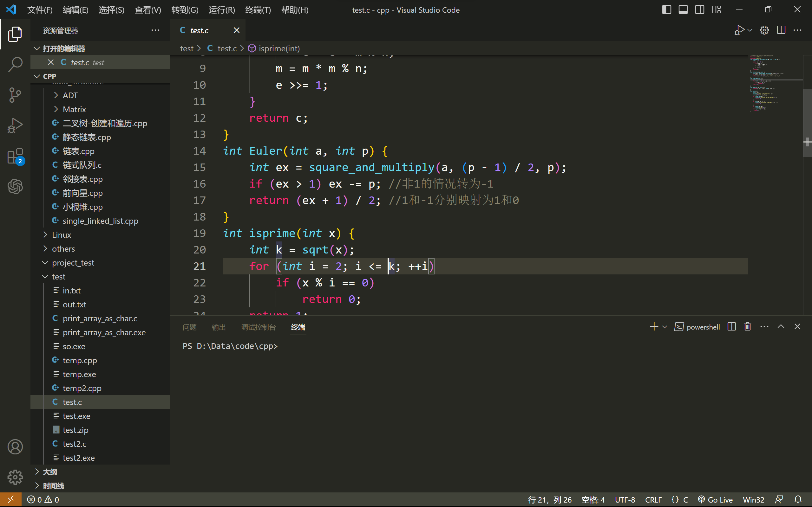Open temp2.cpp in the explorer
The height and width of the screenshot is (507, 812).
82,388
